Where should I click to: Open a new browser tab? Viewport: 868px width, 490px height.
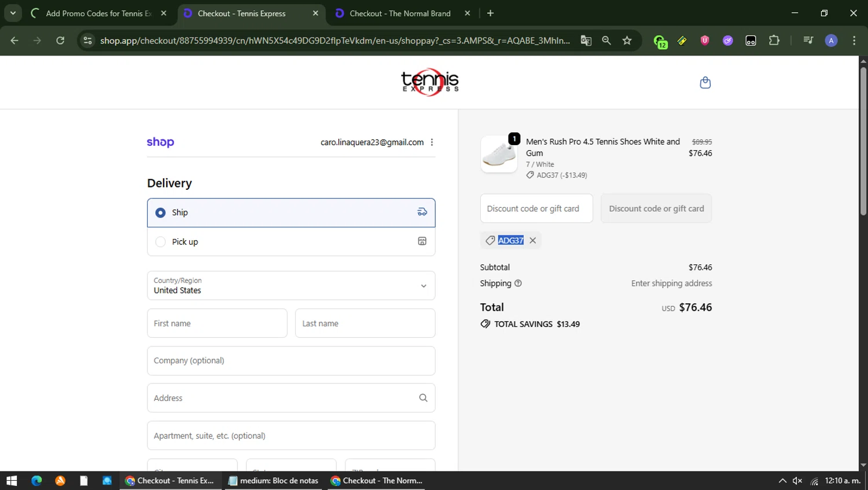tap(490, 13)
